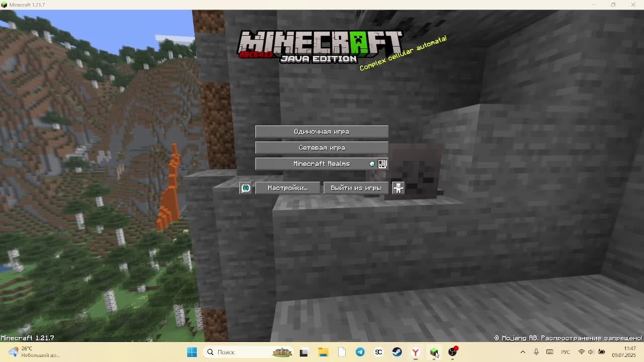Click the Mojang AB copyright credits text

568,338
